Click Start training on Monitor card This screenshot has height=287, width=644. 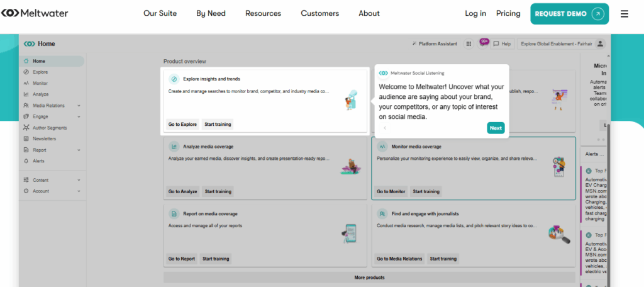[426, 191]
